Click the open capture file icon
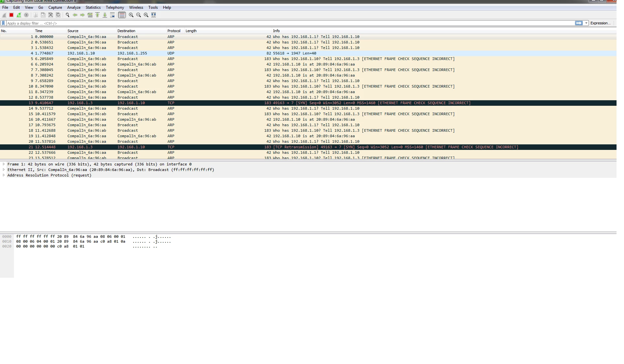624x364 pixels. coord(35,15)
